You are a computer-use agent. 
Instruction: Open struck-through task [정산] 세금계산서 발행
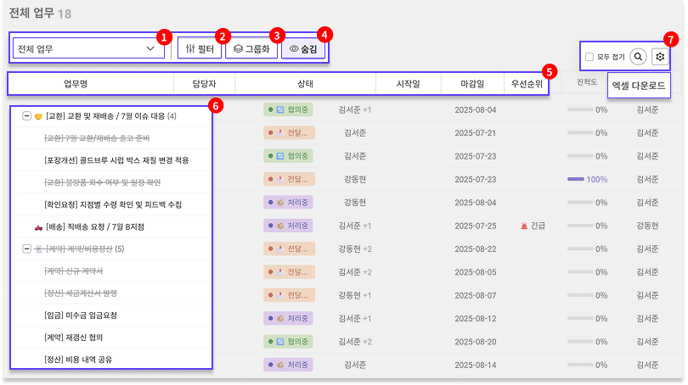click(x=80, y=293)
